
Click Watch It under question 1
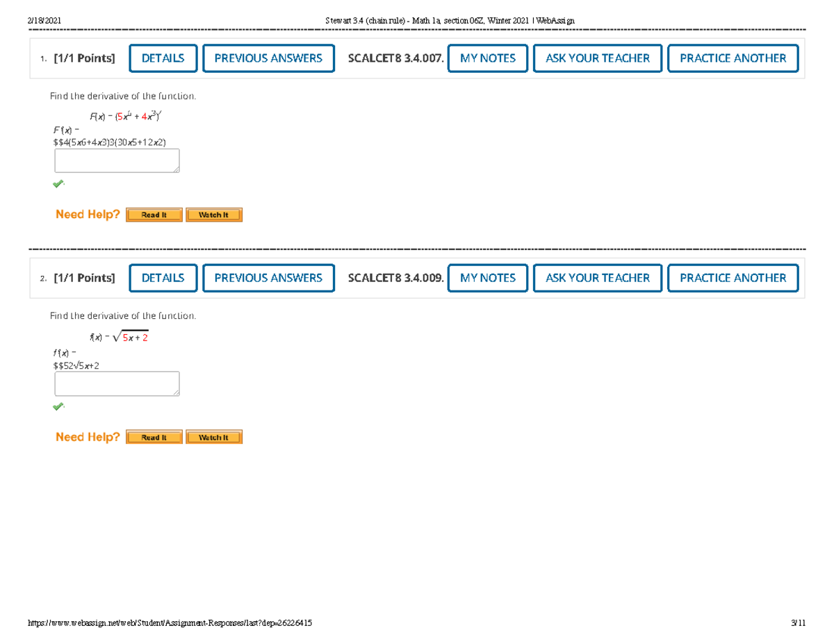pos(214,215)
